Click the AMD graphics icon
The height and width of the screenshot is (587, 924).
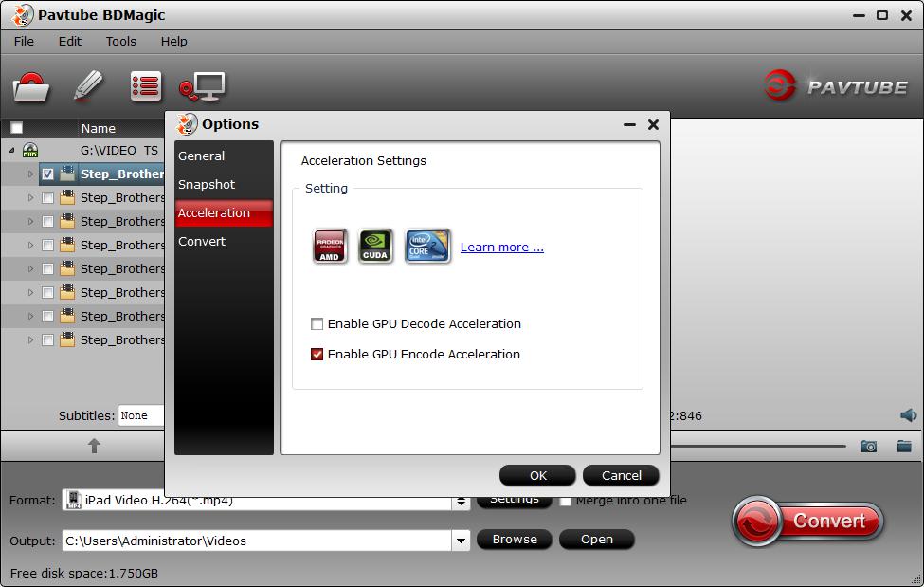click(x=329, y=244)
